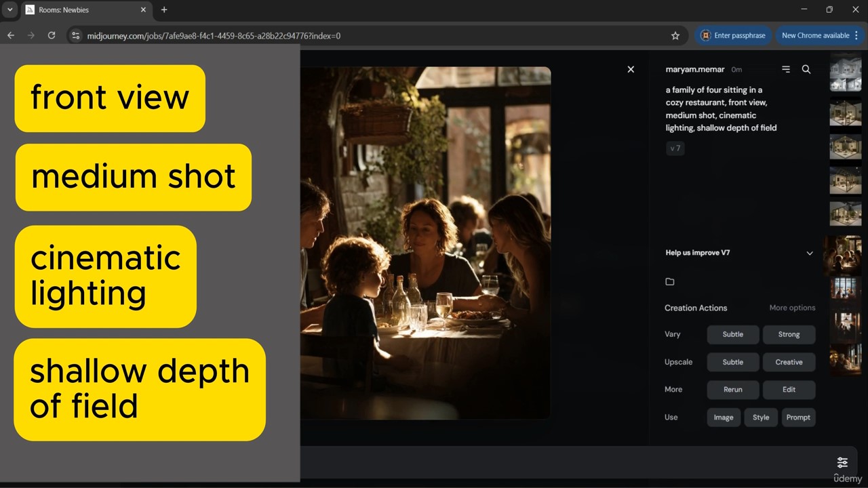Click the prompt text about family of four
The width and height of the screenshot is (868, 488).
coord(721,108)
